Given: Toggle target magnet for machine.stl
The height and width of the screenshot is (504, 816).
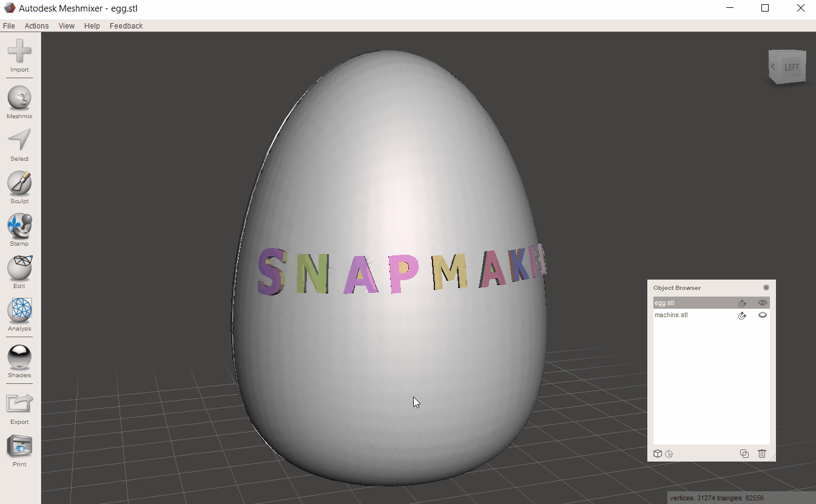Looking at the screenshot, I should point(742,315).
